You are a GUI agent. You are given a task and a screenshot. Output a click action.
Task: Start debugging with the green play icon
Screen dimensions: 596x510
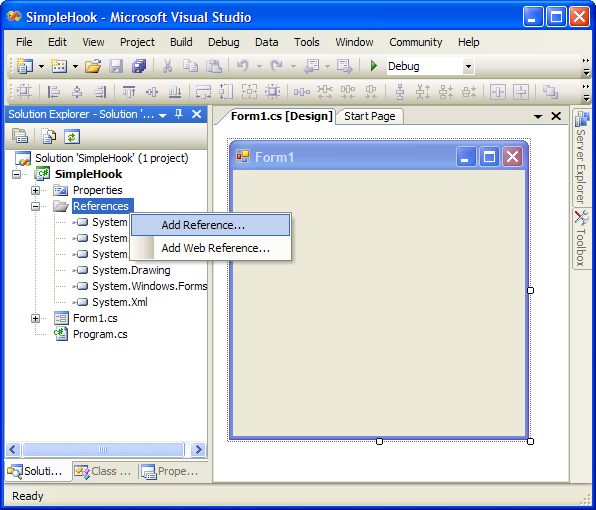click(x=374, y=66)
